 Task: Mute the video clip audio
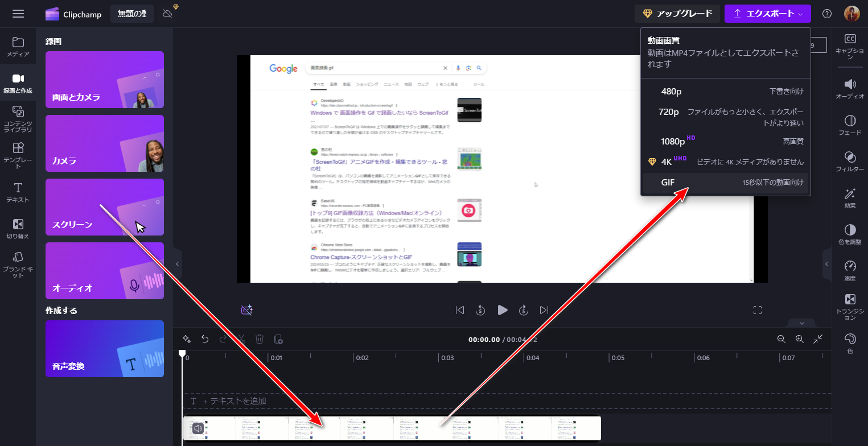point(198,428)
